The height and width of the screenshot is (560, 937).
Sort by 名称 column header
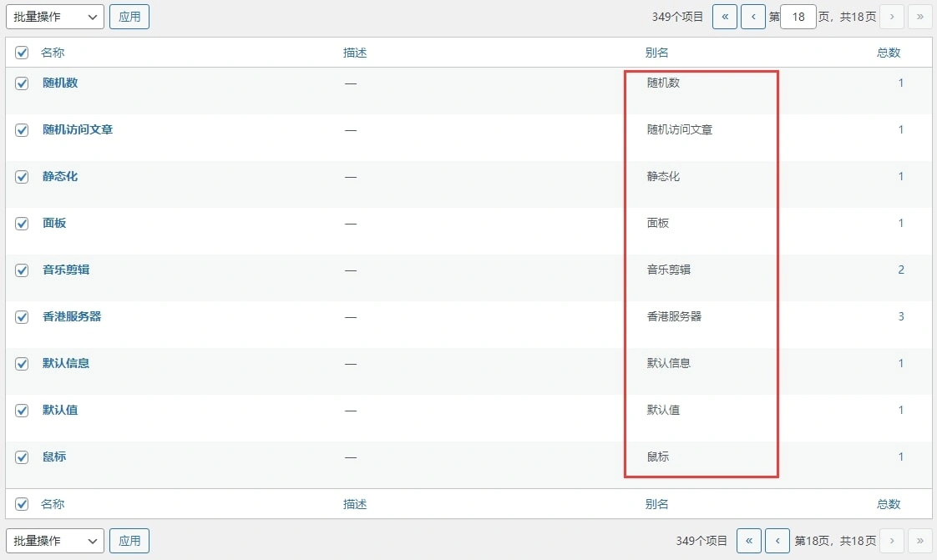pyautogui.click(x=53, y=53)
